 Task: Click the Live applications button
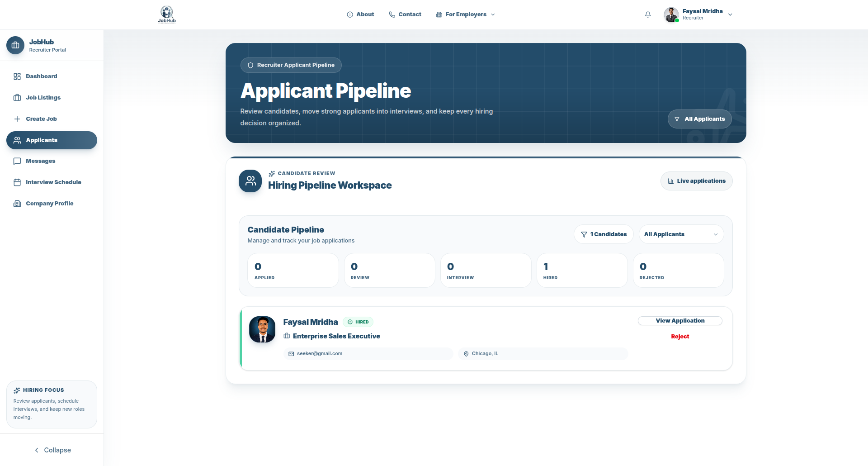(696, 181)
